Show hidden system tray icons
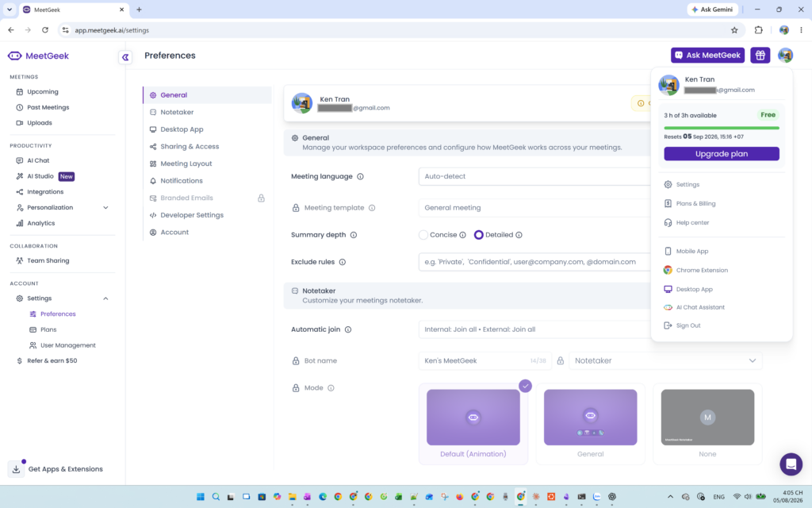This screenshot has height=508, width=812. [x=670, y=497]
